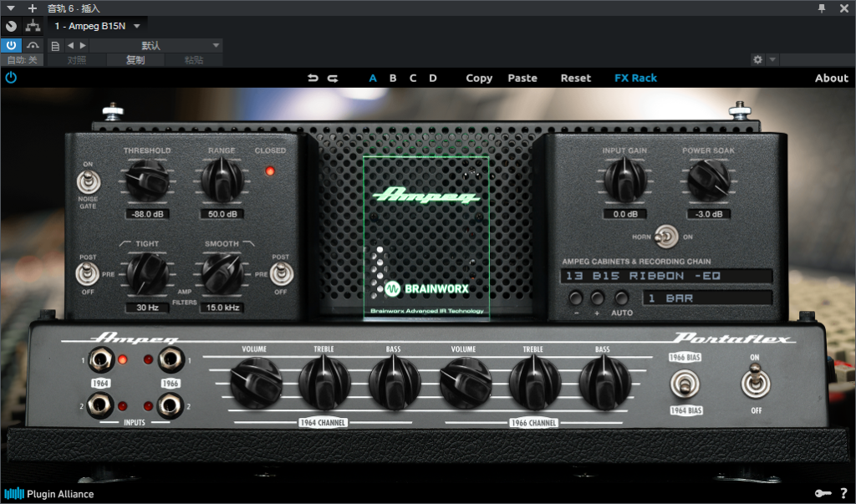Click the 15.0 kHz smooth filter value
The image size is (856, 504).
222,308
